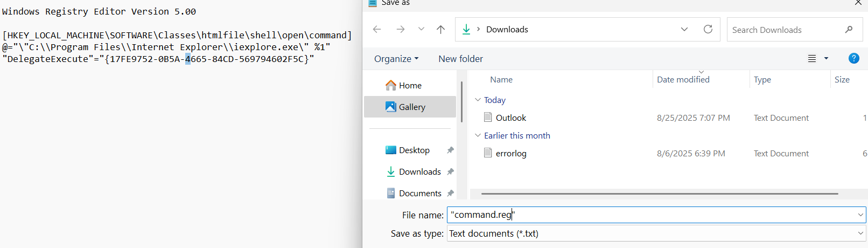
Task: Close the Save as dialog
Action: (858, 3)
